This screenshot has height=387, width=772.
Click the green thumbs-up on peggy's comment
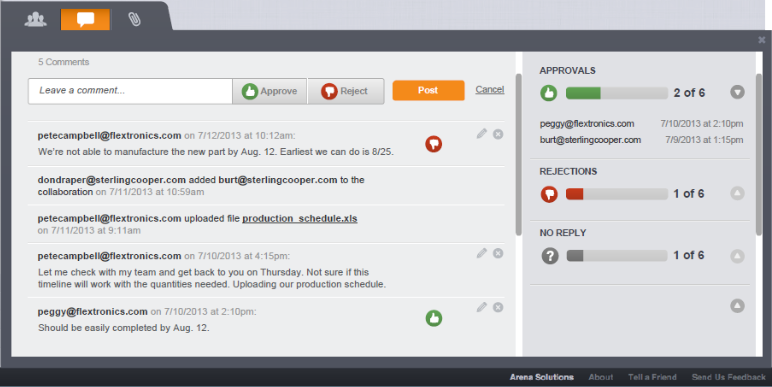click(434, 318)
